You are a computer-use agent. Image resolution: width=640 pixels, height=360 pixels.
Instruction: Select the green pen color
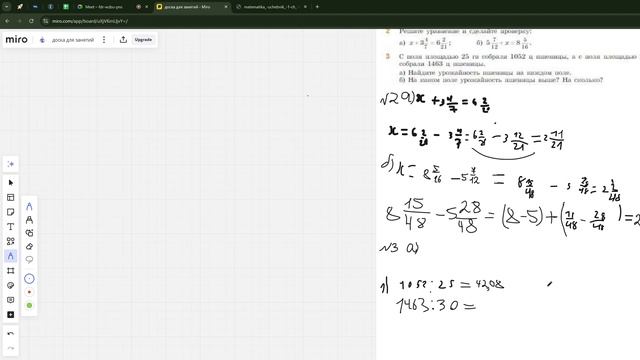29,305
